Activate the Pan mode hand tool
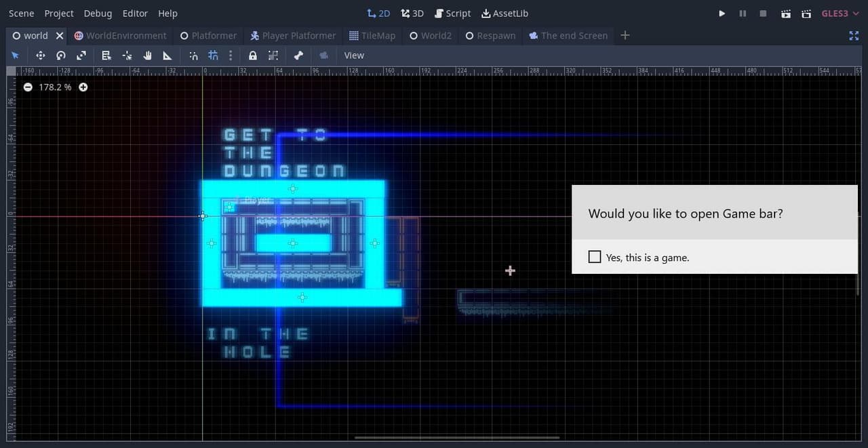Screen dimensions: 868x448 (x=147, y=56)
